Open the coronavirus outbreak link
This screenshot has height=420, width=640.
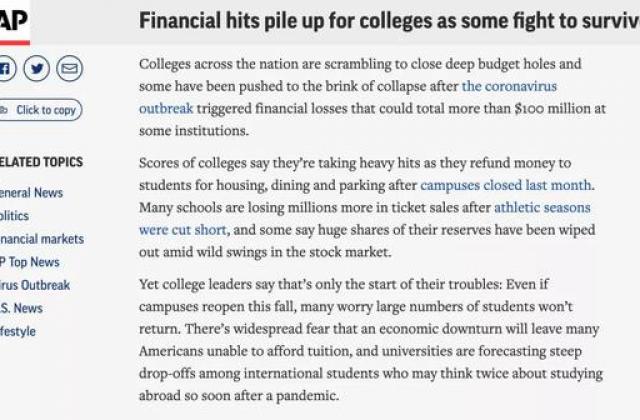tap(348, 97)
